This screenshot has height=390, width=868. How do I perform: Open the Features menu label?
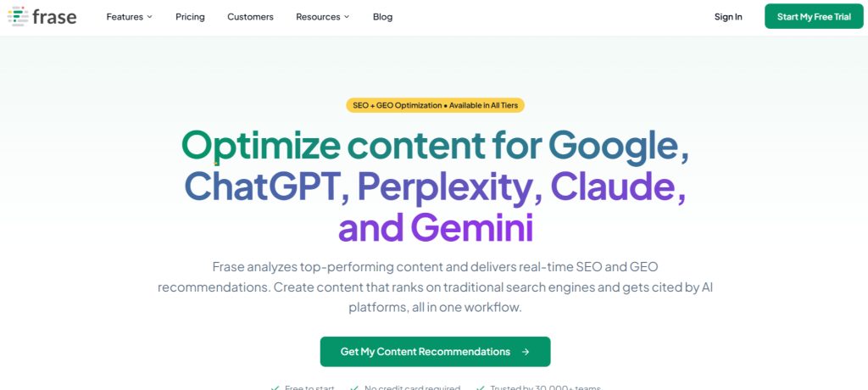click(x=124, y=17)
